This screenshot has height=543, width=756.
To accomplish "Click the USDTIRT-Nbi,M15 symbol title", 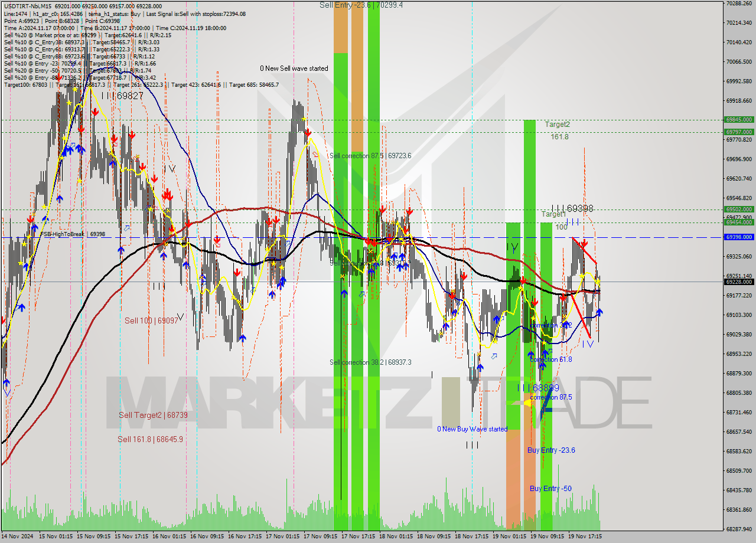I will (x=28, y=6).
